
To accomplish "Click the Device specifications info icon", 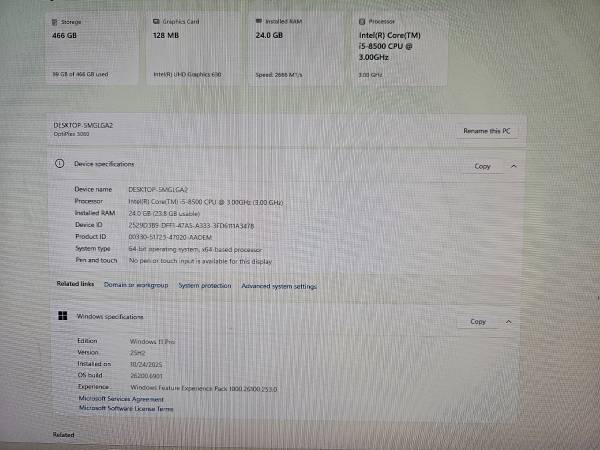I will 60,163.
